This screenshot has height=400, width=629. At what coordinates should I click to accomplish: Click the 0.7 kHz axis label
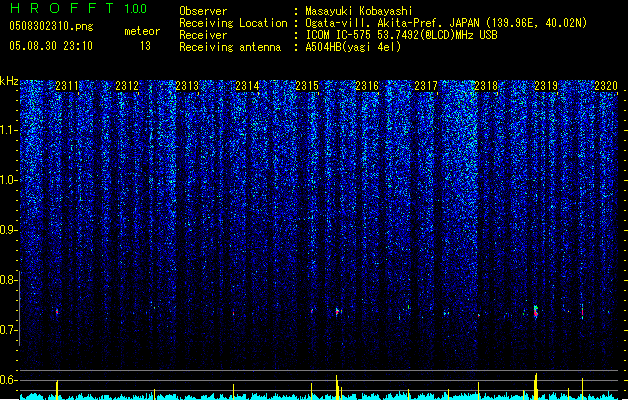tap(8, 330)
